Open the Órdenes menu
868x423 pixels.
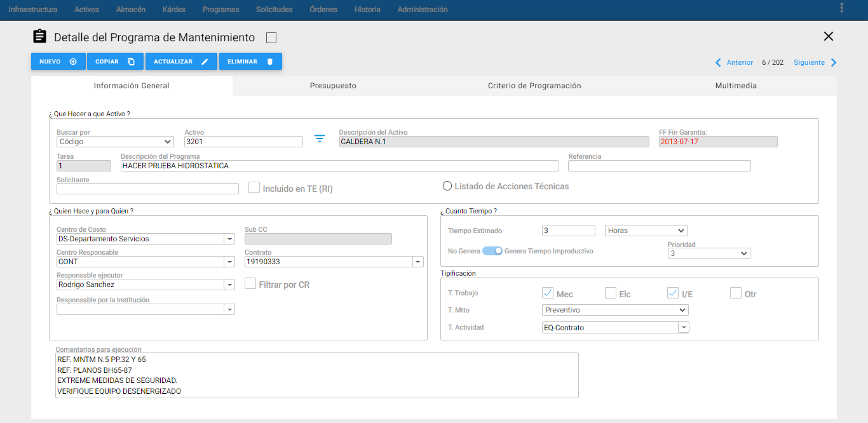(323, 10)
